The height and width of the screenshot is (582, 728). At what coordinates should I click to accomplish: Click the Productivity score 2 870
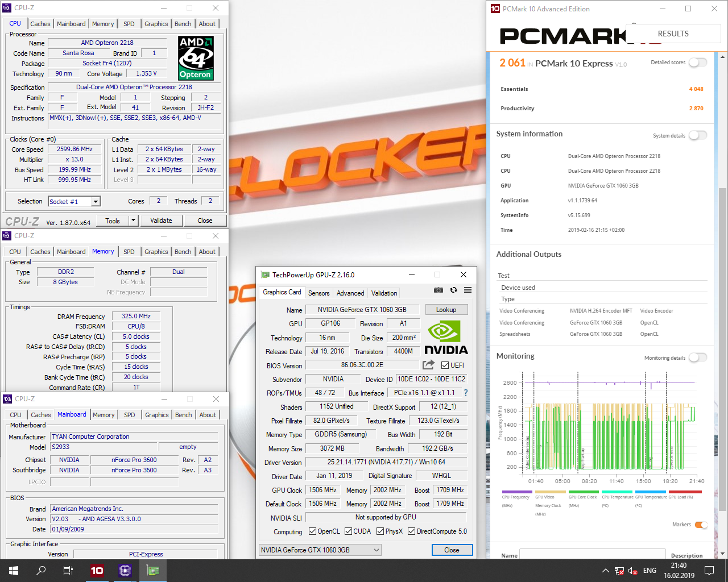coord(696,109)
